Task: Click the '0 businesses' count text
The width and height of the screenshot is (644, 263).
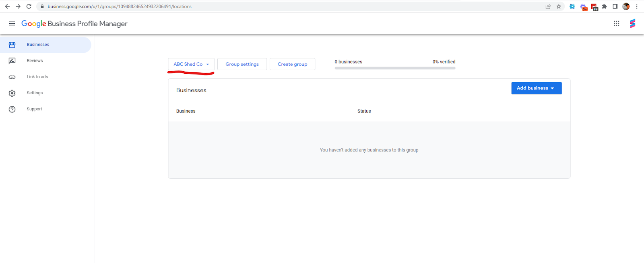Action: coord(349,62)
